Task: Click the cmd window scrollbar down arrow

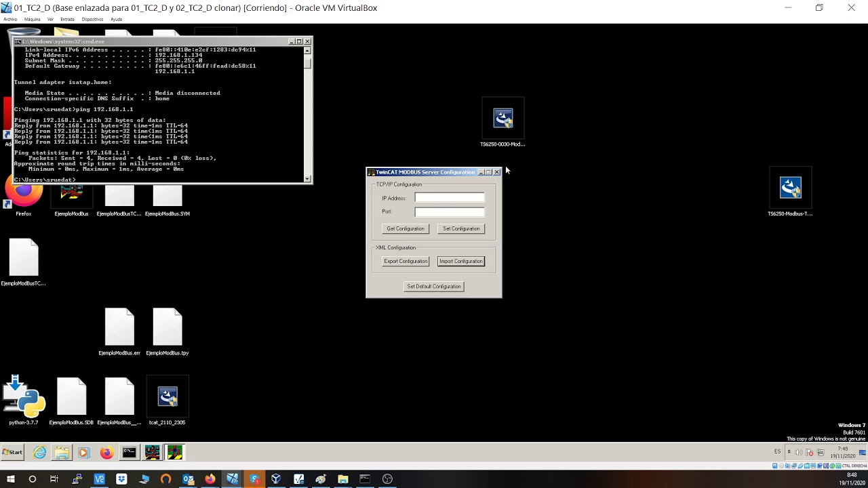Action: 308,179
